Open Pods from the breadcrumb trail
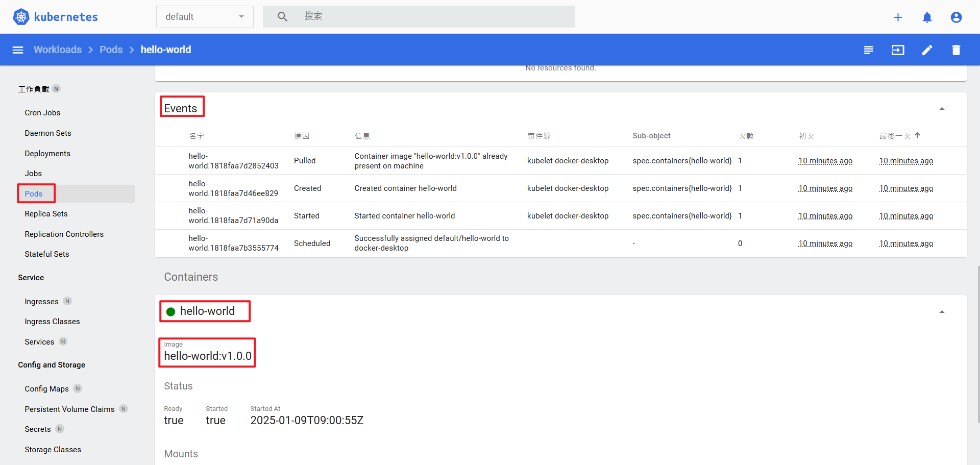This screenshot has height=465, width=980. (111, 50)
